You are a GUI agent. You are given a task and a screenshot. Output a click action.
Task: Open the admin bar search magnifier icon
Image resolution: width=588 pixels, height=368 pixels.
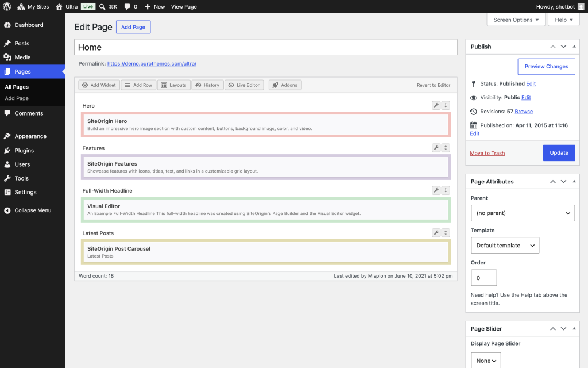tap(102, 6)
